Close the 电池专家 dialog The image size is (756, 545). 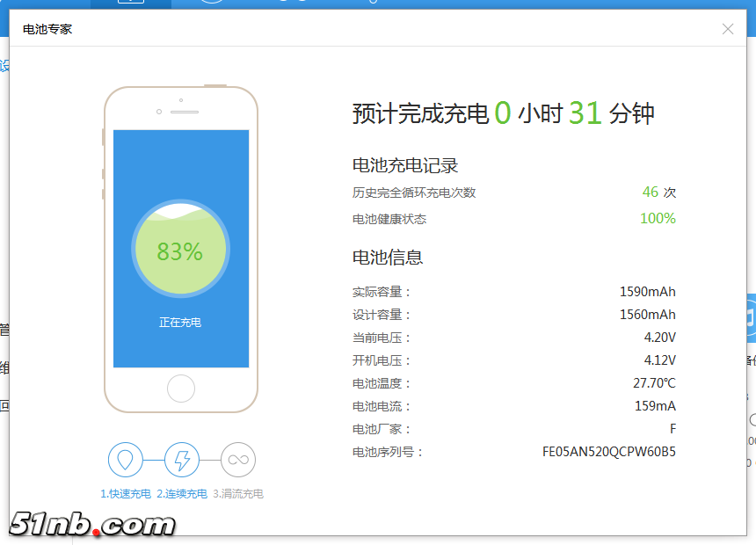tap(728, 29)
